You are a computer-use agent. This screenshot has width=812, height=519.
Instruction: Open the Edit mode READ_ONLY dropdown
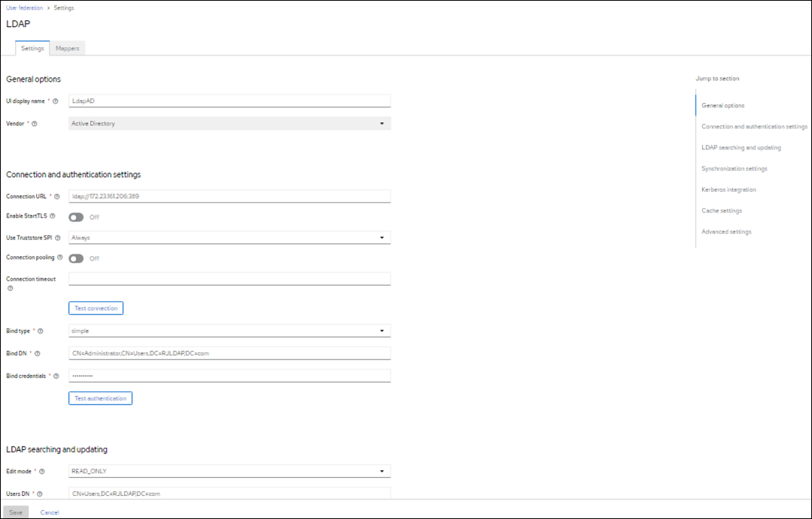(x=230, y=472)
